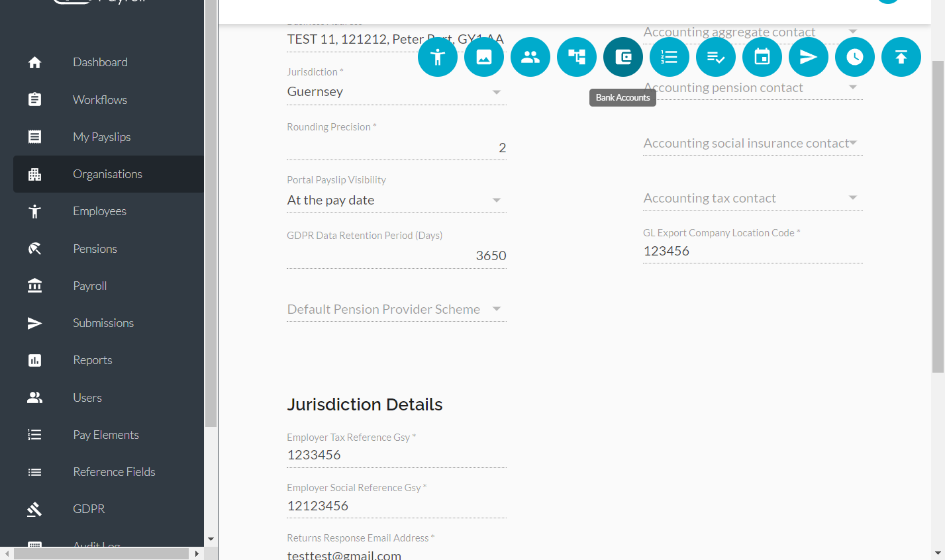Image resolution: width=945 pixels, height=560 pixels.
Task: Expand Default Pension Provider Scheme dropdown
Action: click(397, 309)
